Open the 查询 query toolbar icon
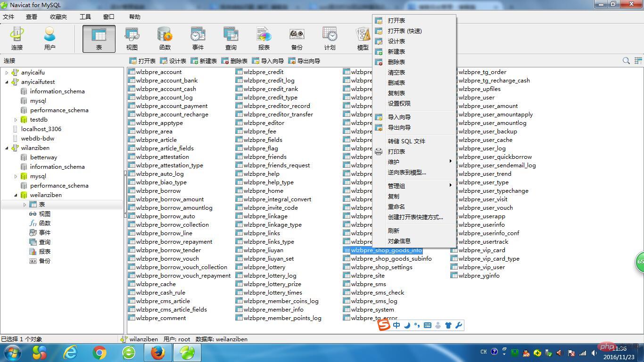Viewport: 644px width, 362px height. click(231, 38)
